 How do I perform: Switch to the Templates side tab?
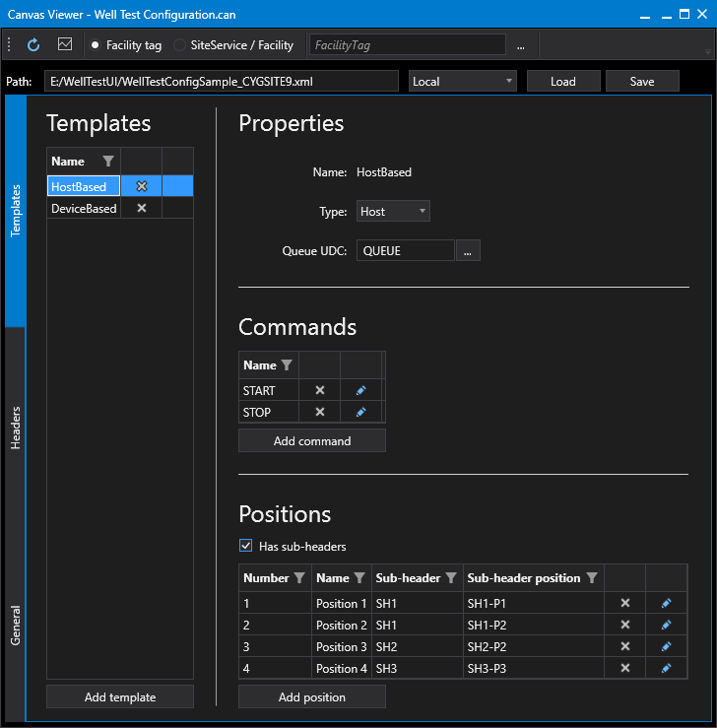16,211
